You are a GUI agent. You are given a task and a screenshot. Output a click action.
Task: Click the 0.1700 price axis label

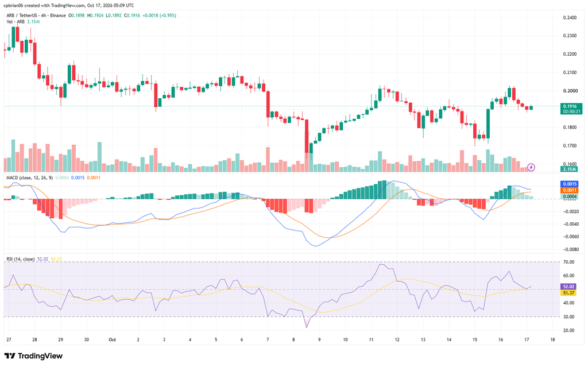coord(570,146)
